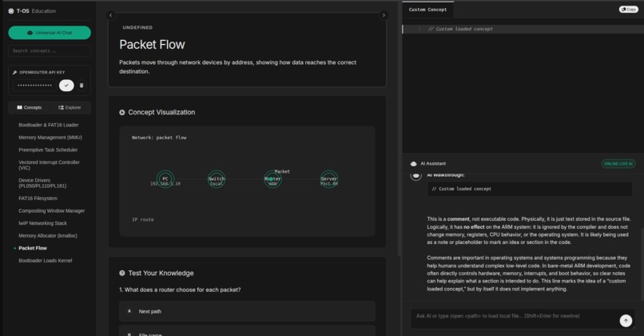Click the PC node in visualization

[x=165, y=179]
